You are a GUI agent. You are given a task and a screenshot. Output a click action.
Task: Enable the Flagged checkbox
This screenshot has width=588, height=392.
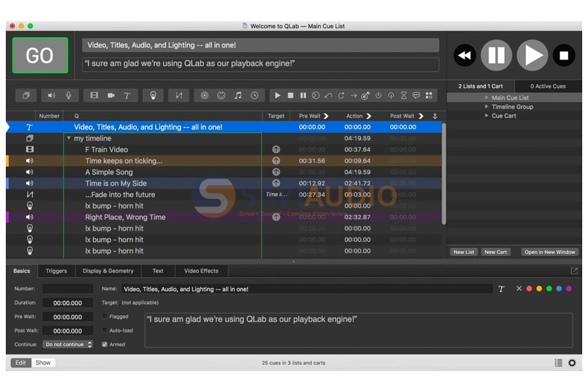pyautogui.click(x=104, y=317)
